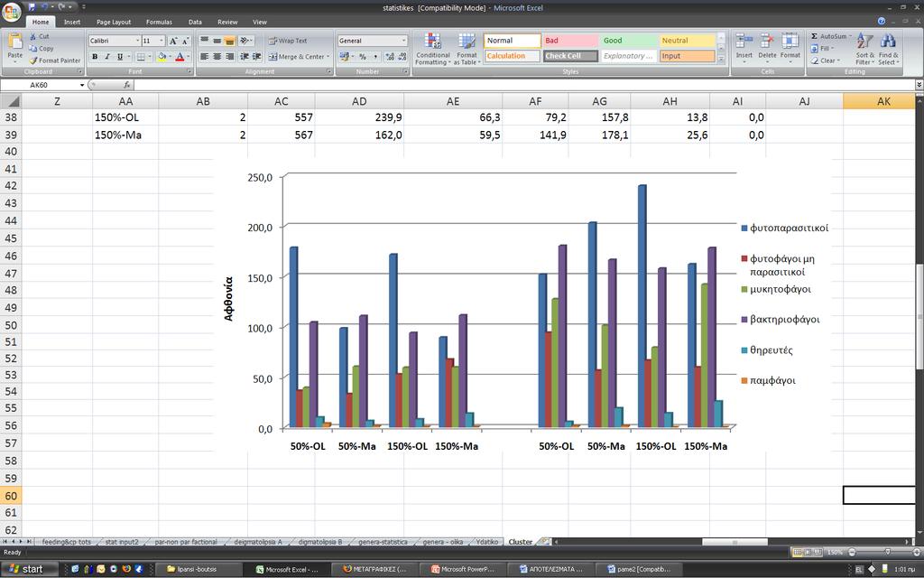Click Increase Indent icon
The width and height of the screenshot is (924, 578).
(257, 57)
